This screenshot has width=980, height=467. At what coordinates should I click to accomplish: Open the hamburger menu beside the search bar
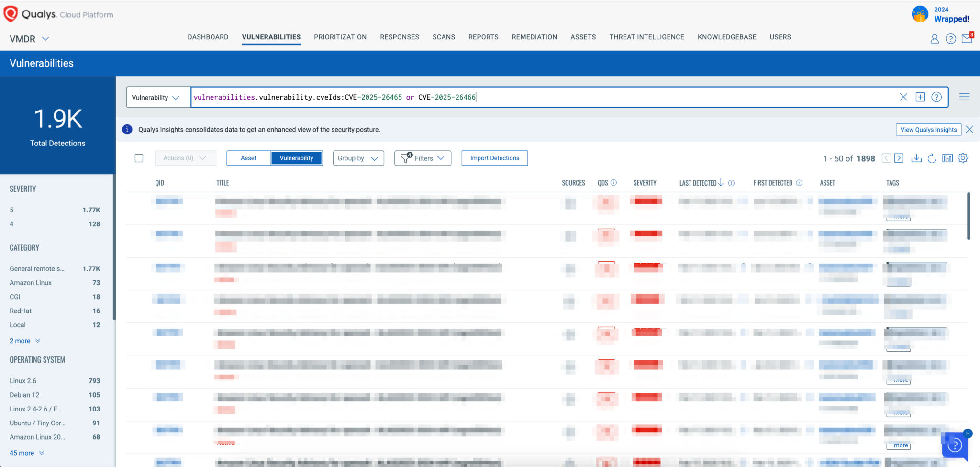pyautogui.click(x=964, y=97)
